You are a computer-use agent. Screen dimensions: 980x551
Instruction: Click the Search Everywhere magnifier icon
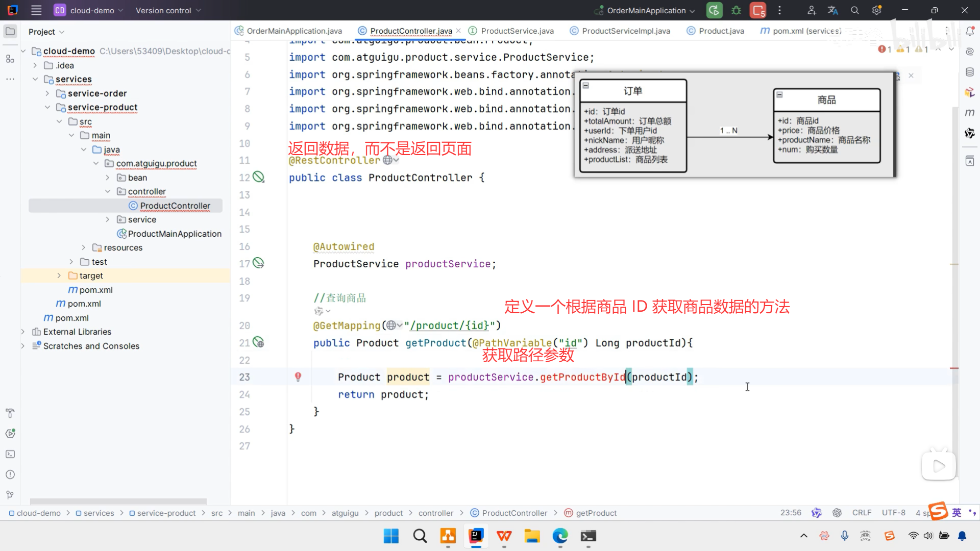pyautogui.click(x=855, y=10)
